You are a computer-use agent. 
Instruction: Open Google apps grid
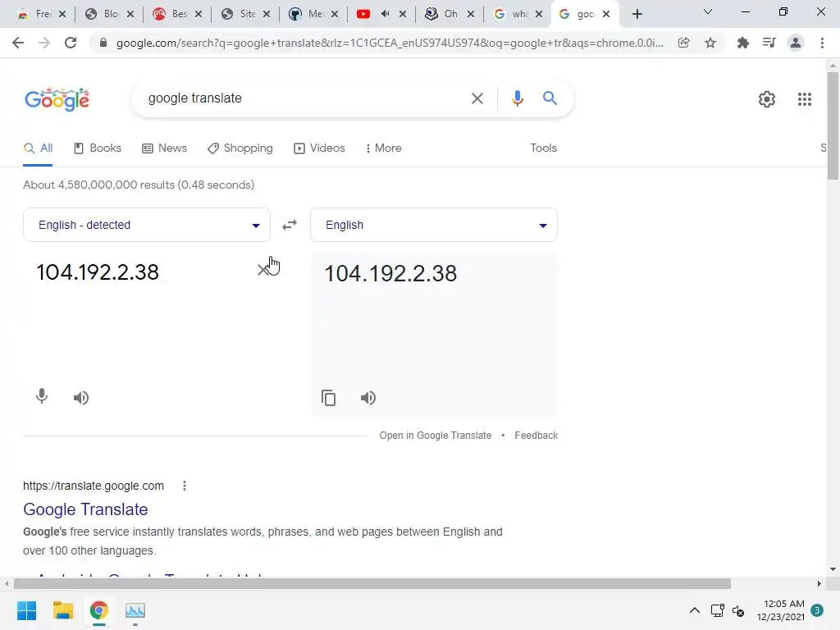[x=805, y=99]
